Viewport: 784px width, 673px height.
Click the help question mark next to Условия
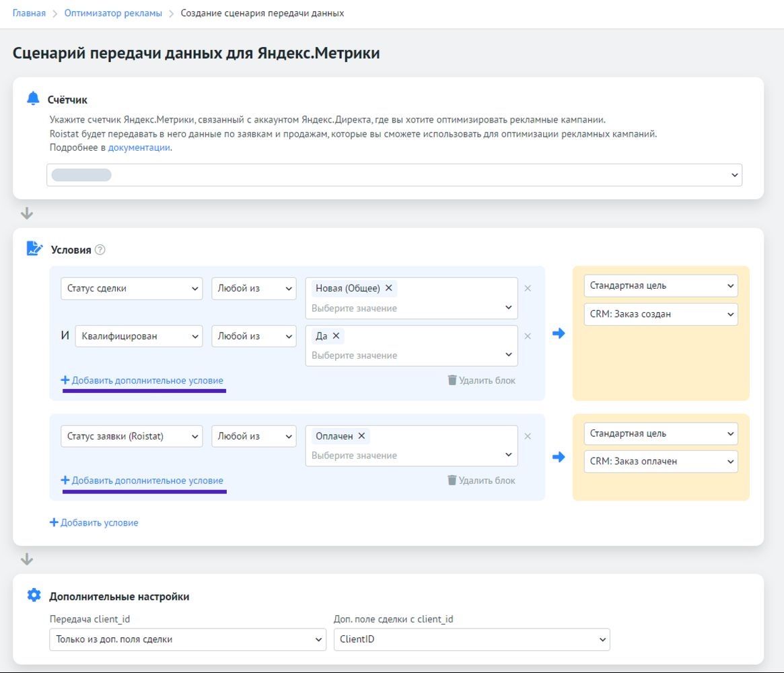point(100,250)
